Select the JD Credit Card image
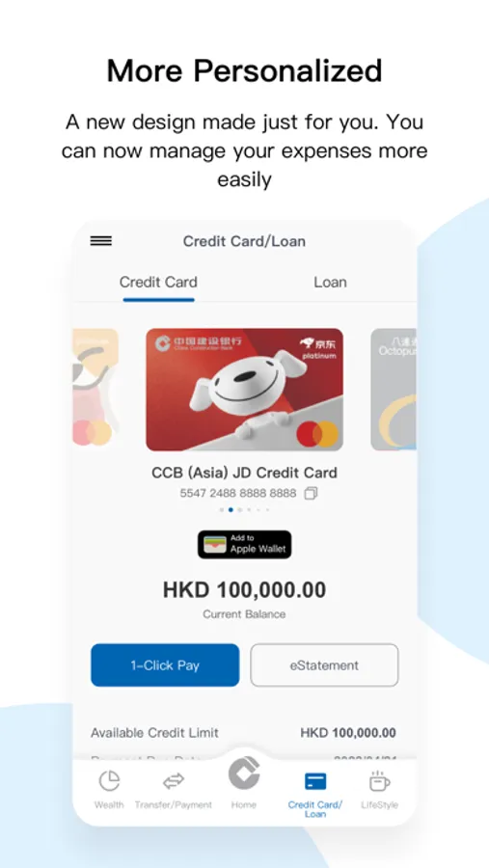The width and height of the screenshot is (489, 868). (x=244, y=390)
